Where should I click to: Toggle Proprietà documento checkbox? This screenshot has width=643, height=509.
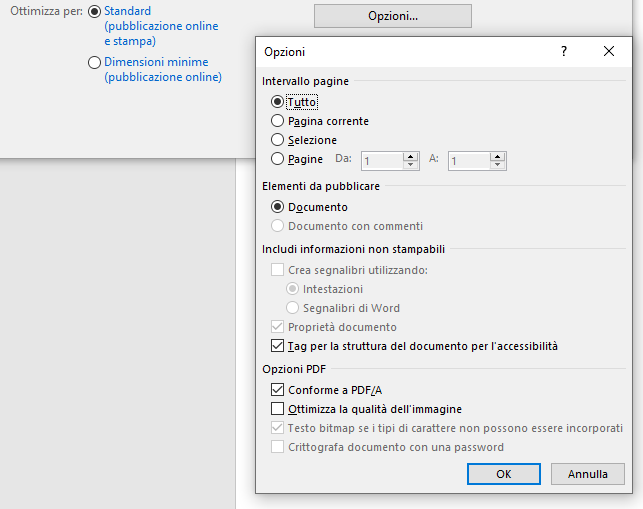278,327
